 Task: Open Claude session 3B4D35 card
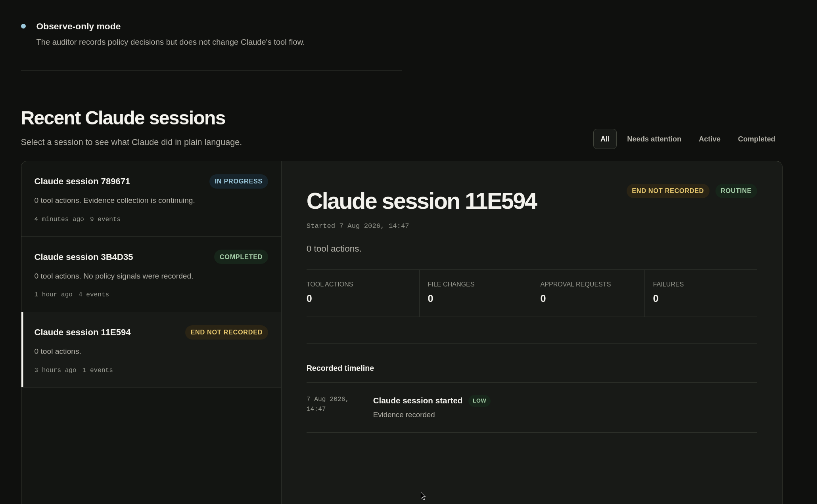click(x=151, y=274)
